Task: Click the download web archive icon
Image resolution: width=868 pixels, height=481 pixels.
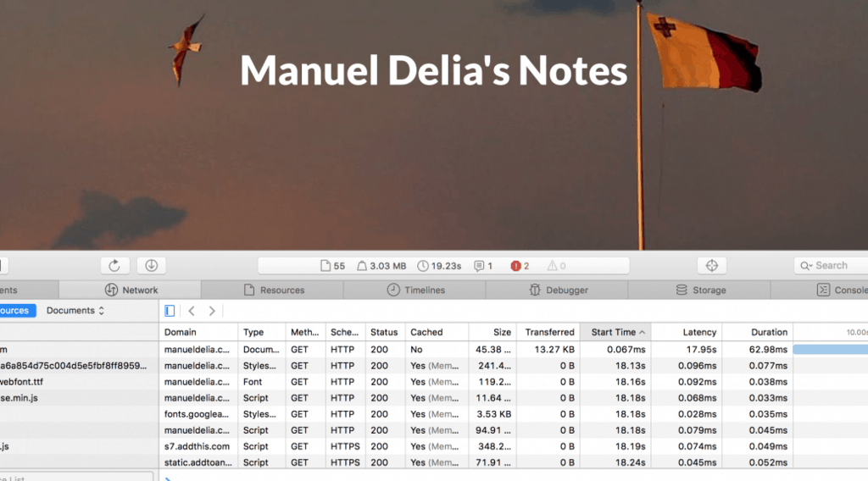Action: tap(152, 265)
